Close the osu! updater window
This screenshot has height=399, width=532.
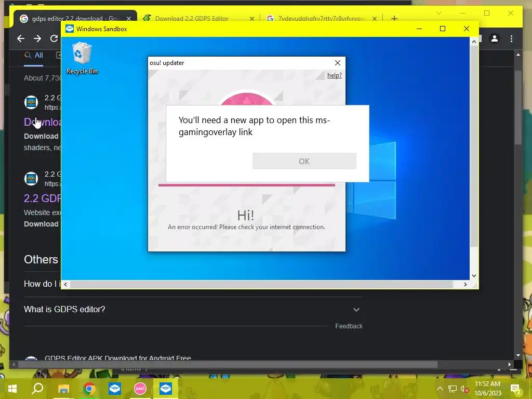(338, 63)
